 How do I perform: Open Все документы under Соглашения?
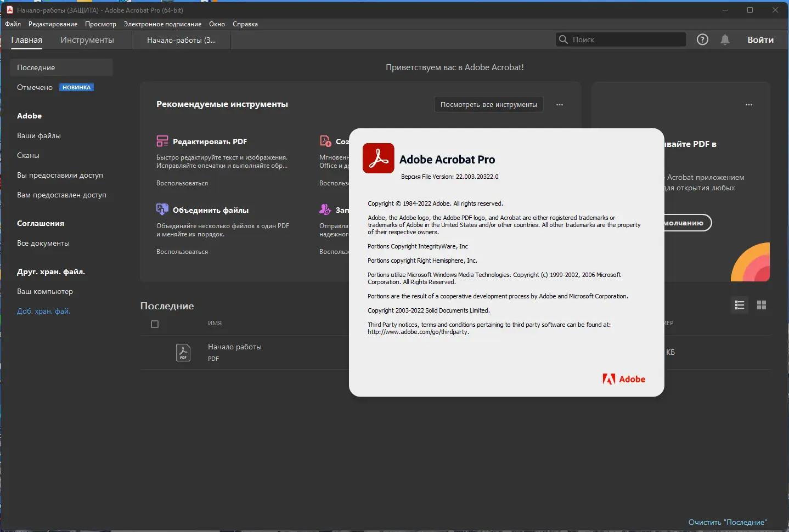(43, 243)
